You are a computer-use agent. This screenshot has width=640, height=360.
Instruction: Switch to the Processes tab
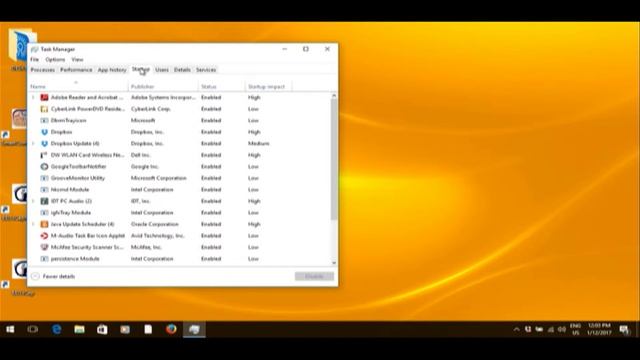[42, 70]
